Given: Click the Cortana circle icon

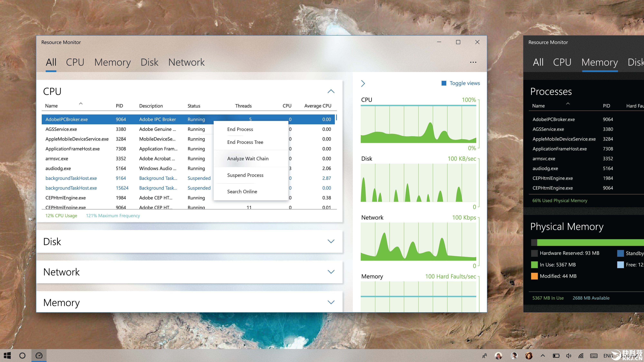Looking at the screenshot, I should [22, 356].
